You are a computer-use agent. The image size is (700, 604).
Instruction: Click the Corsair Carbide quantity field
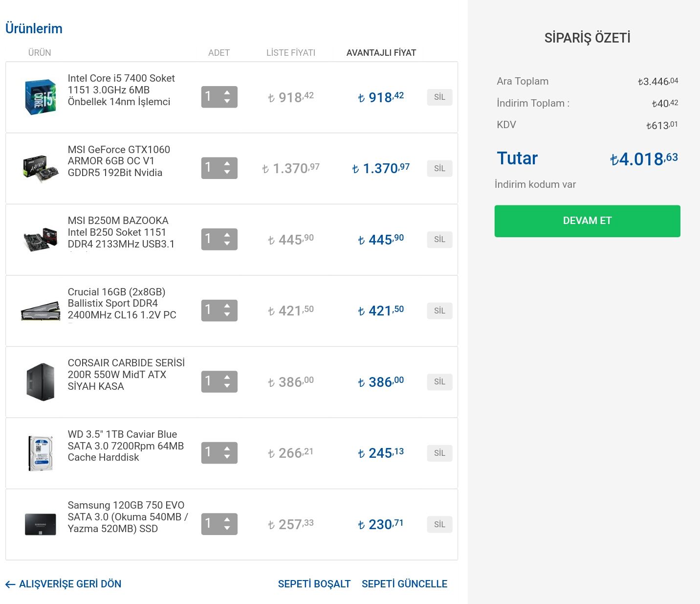pos(211,381)
